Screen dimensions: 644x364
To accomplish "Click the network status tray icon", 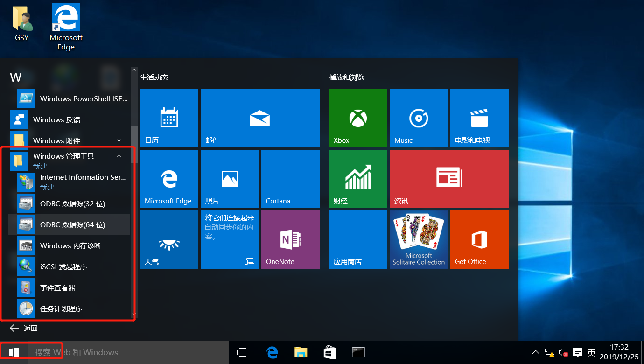I will (x=550, y=353).
